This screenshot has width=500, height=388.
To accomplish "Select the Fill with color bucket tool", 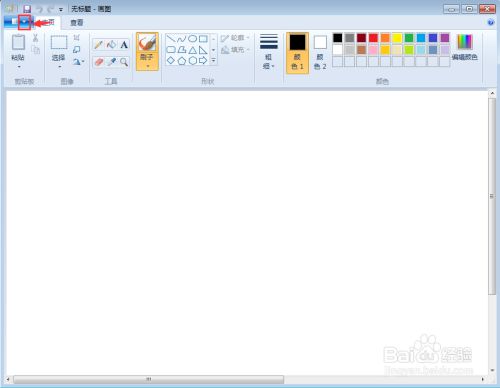I will coord(111,44).
